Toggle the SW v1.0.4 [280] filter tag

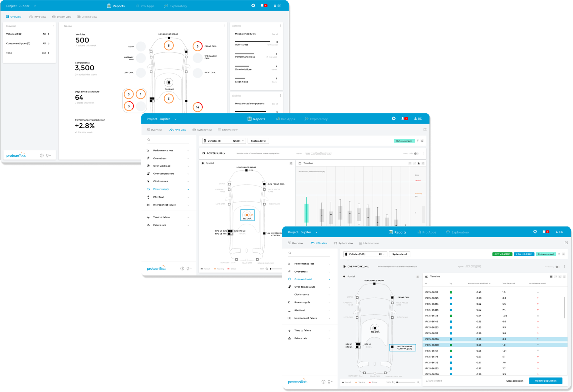point(502,254)
